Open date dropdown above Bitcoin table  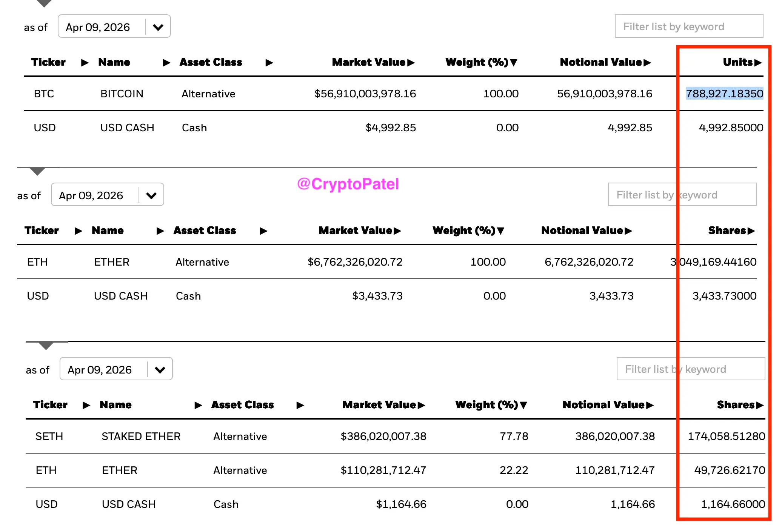point(158,27)
